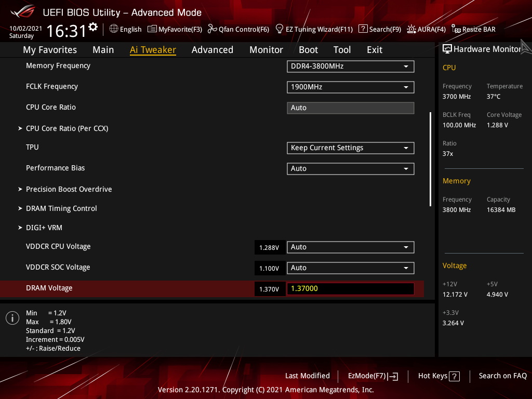The height and width of the screenshot is (399, 532).
Task: Switch to the Exit tab
Action: pyautogui.click(x=375, y=50)
